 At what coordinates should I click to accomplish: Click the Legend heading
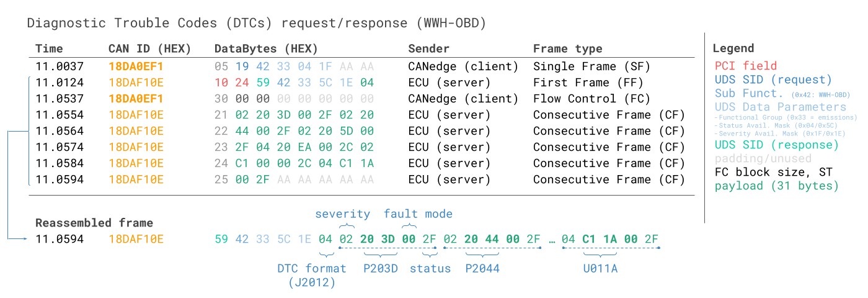(733, 48)
